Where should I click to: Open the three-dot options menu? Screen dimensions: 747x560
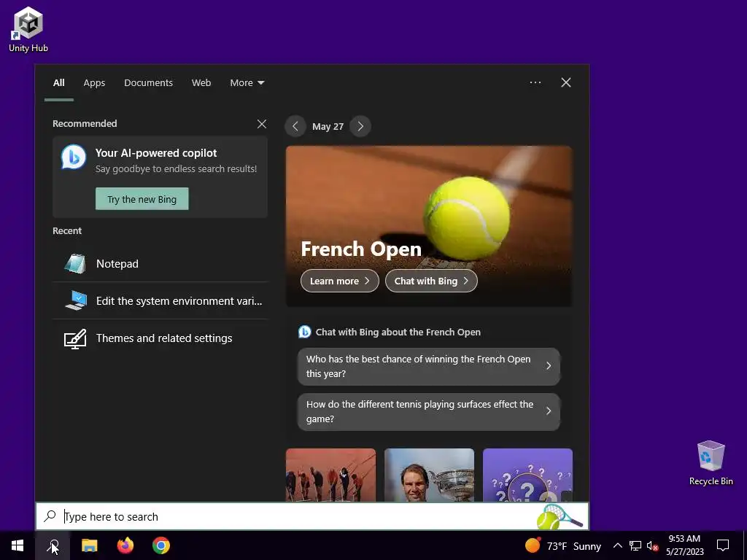click(535, 82)
